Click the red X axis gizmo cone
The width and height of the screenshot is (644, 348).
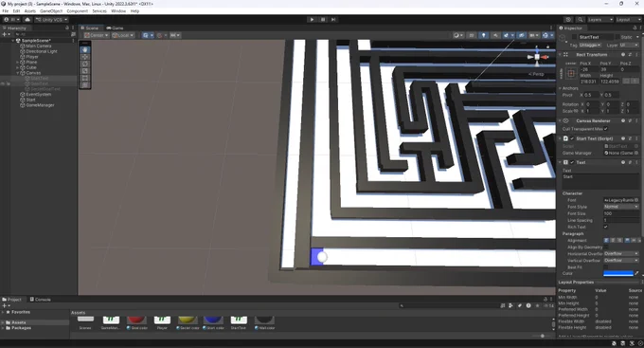click(x=545, y=57)
